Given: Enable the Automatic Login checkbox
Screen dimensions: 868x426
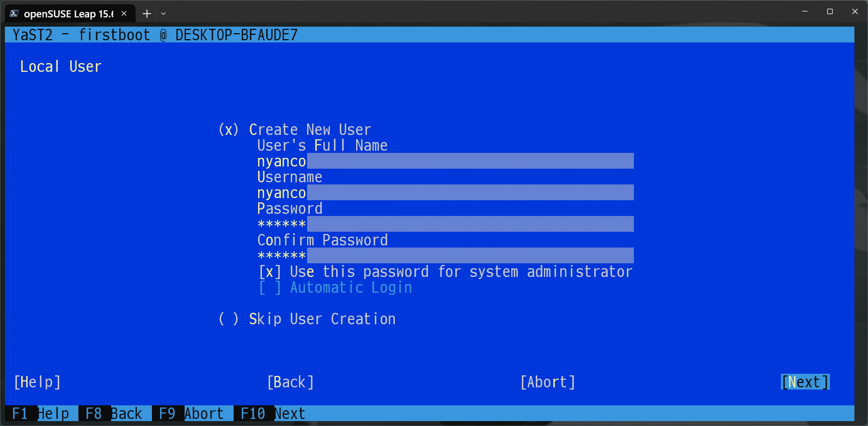Looking at the screenshot, I should tap(335, 287).
